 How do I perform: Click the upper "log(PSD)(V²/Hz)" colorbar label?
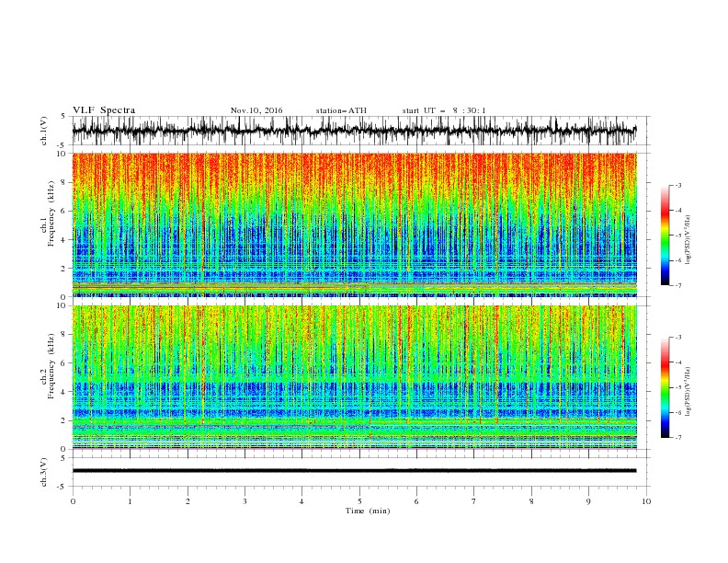click(688, 240)
